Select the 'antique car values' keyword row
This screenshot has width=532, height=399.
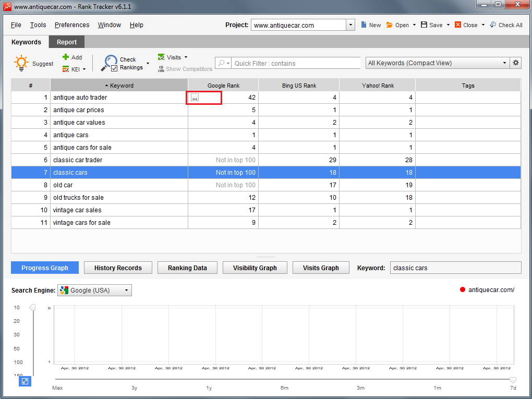(x=266, y=123)
